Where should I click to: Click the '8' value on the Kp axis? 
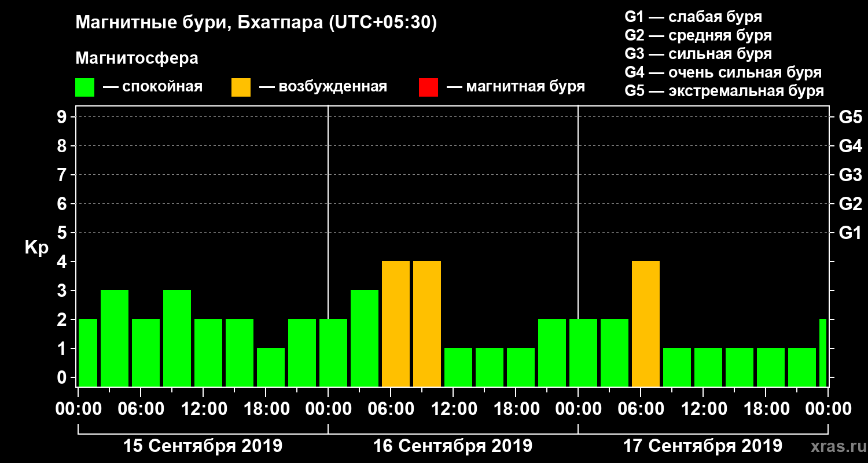(x=63, y=146)
